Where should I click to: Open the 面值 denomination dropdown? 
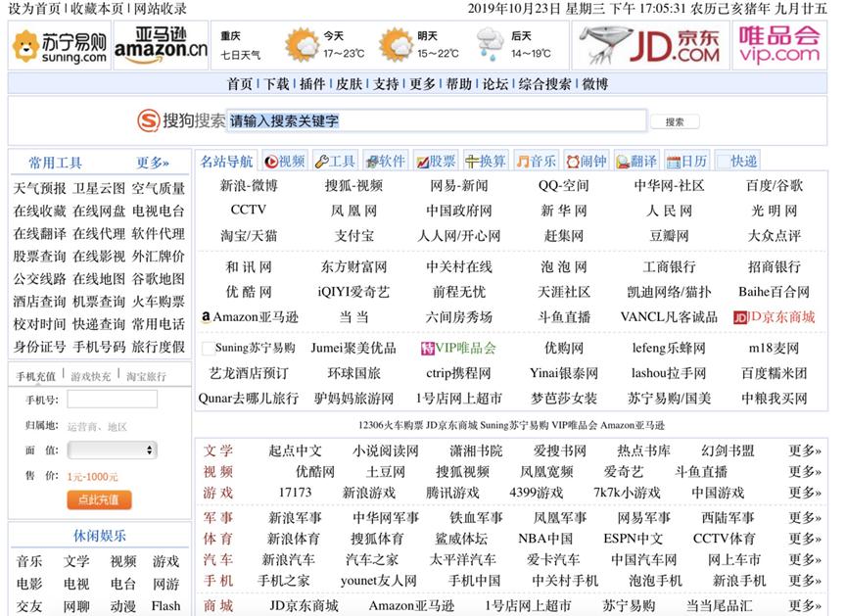point(113,450)
